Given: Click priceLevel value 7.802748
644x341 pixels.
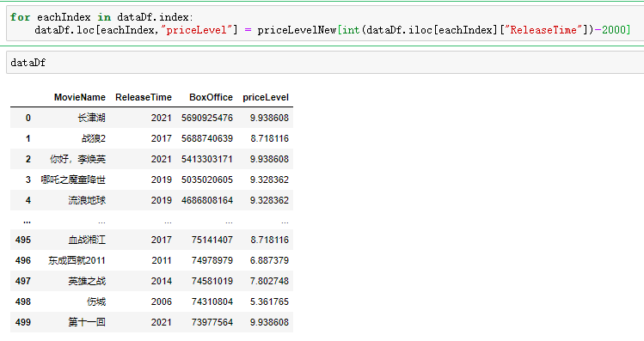Looking at the screenshot, I should point(269,281).
